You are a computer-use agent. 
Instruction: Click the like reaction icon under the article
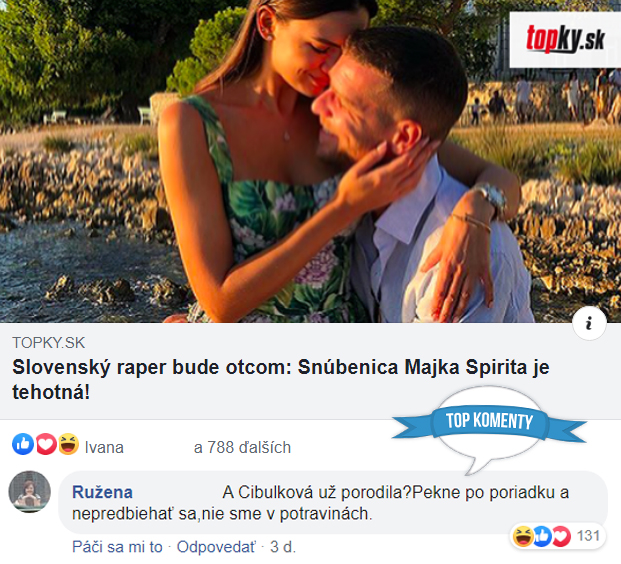click(x=23, y=444)
